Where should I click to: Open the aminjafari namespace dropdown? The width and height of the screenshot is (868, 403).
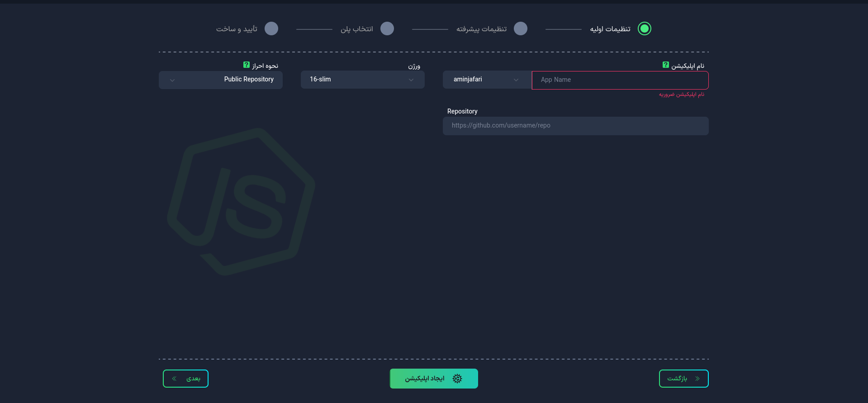point(487,80)
